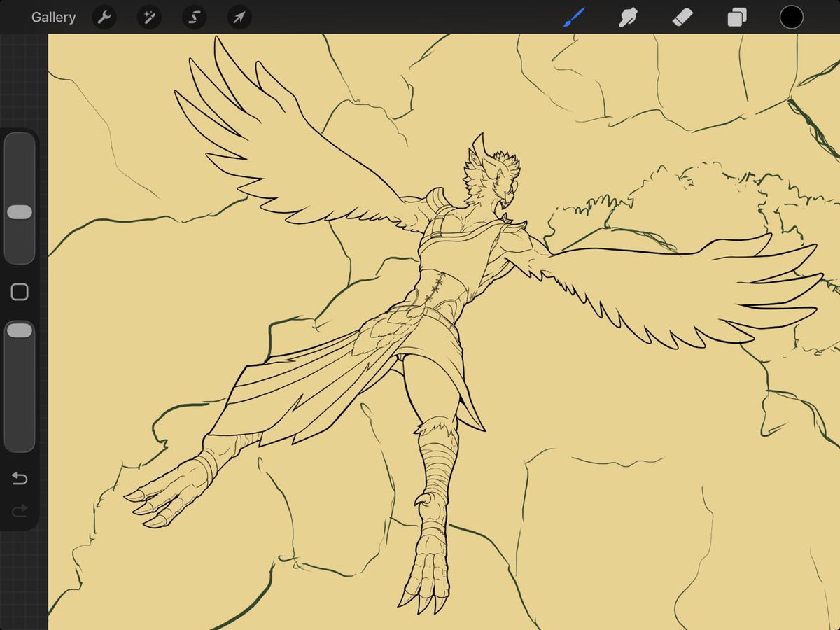Open the Actions menu with the wrench icon
The width and height of the screenshot is (840, 630).
[x=104, y=17]
